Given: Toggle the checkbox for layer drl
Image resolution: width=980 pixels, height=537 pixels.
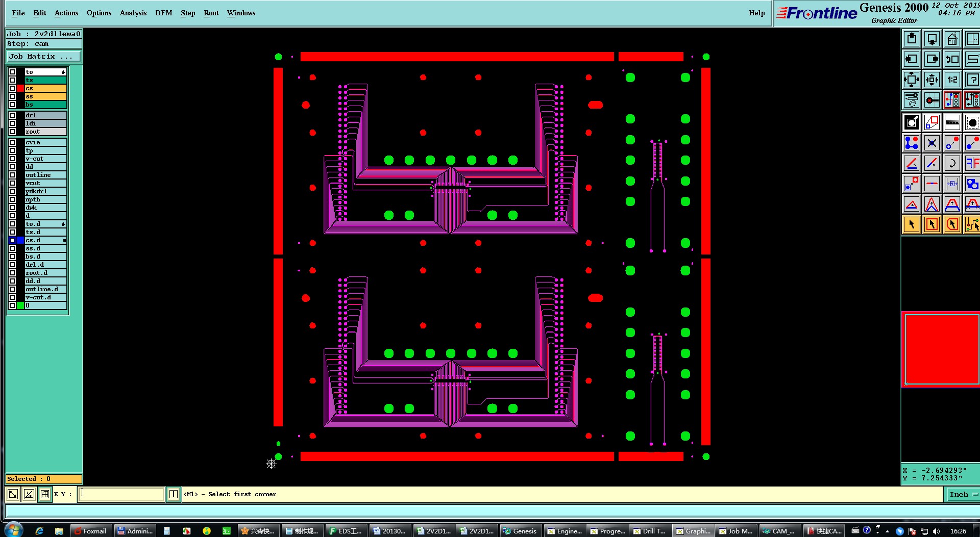Looking at the screenshot, I should [x=12, y=115].
